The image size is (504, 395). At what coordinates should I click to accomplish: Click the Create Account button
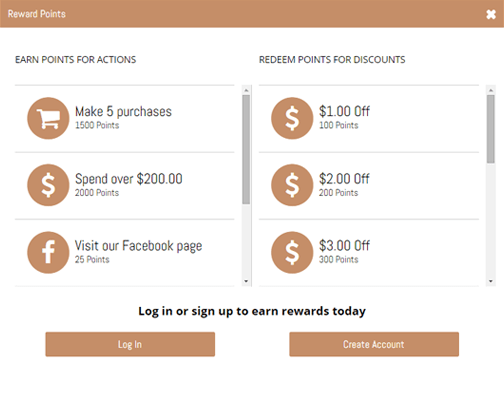click(x=374, y=344)
